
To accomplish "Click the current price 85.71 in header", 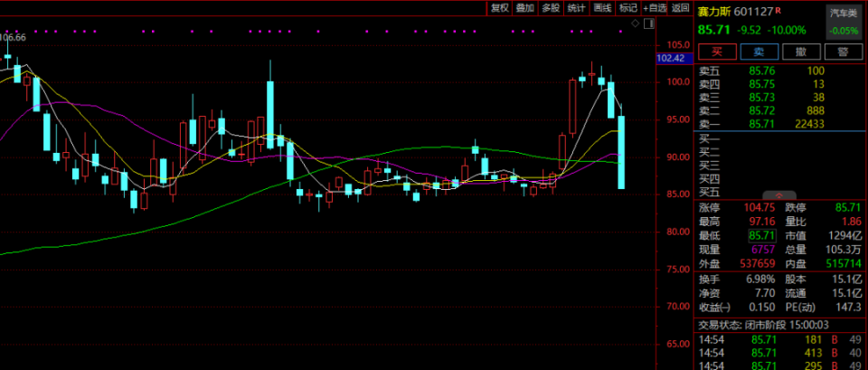I will [x=714, y=30].
